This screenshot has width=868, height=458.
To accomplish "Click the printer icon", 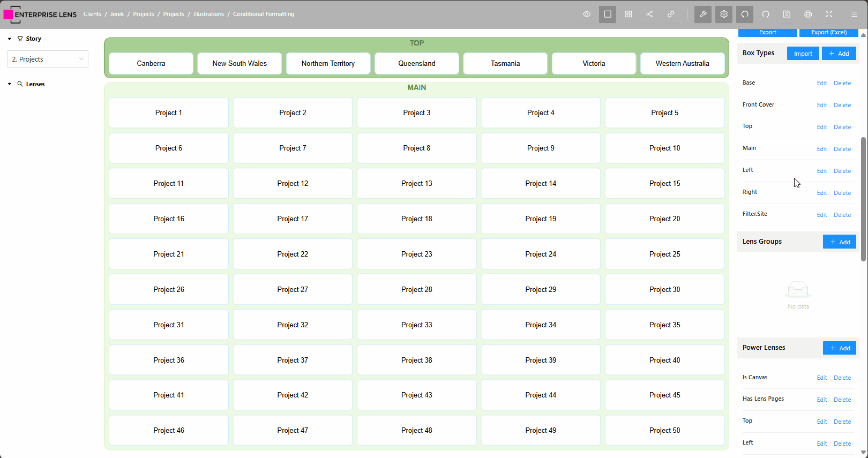I will (808, 14).
